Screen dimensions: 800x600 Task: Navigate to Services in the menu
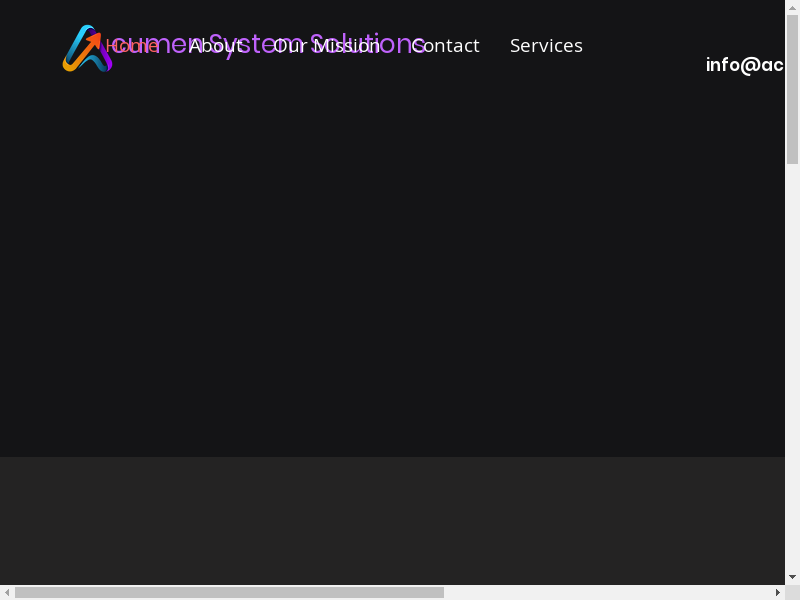(546, 46)
